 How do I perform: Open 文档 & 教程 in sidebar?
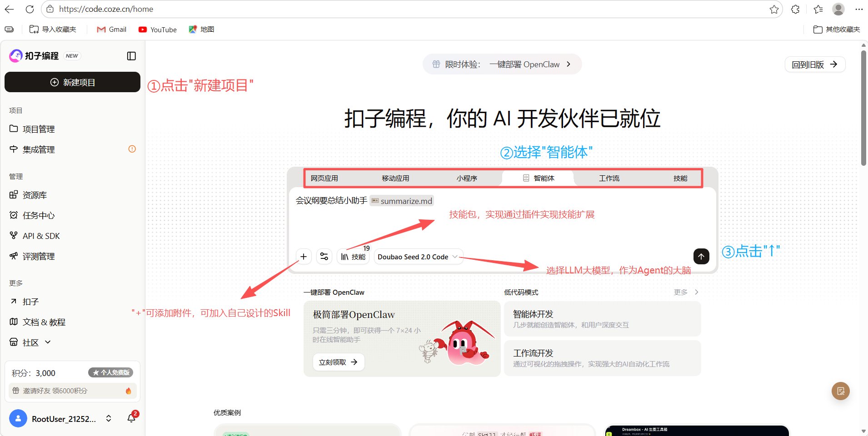(x=72, y=322)
